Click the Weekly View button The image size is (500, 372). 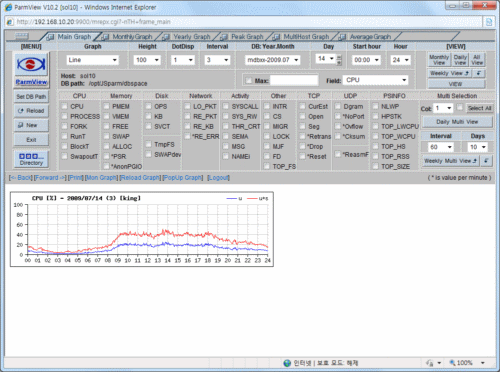tap(450, 73)
